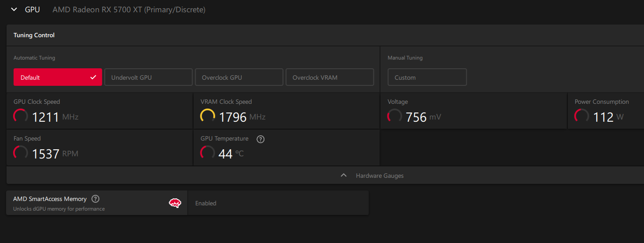Select the Default tuning preset
The width and height of the screenshot is (644, 243).
(x=58, y=77)
